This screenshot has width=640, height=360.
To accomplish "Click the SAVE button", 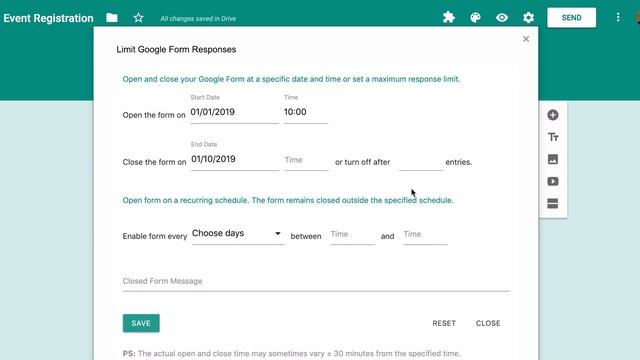I will [x=141, y=323].
